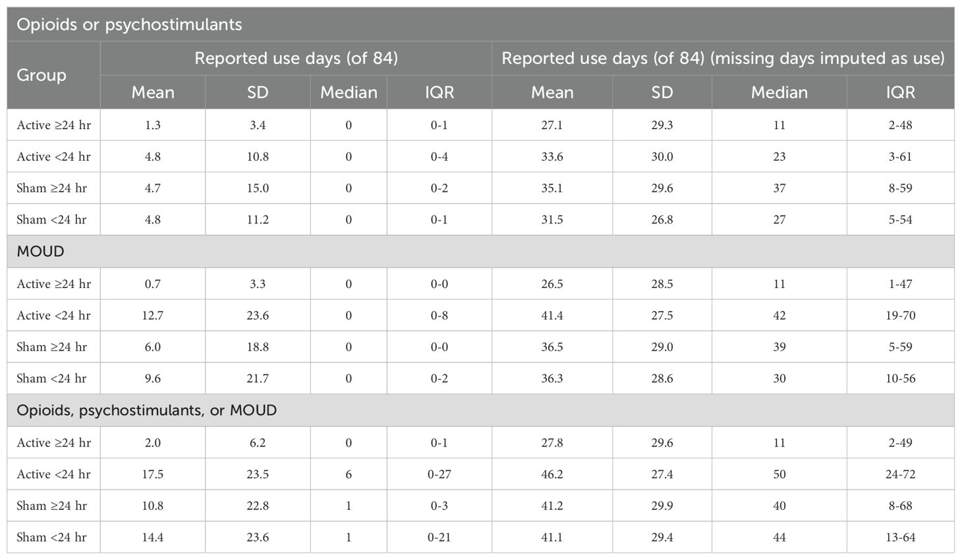
Task: Click the median cell showing 50
Action: (779, 474)
